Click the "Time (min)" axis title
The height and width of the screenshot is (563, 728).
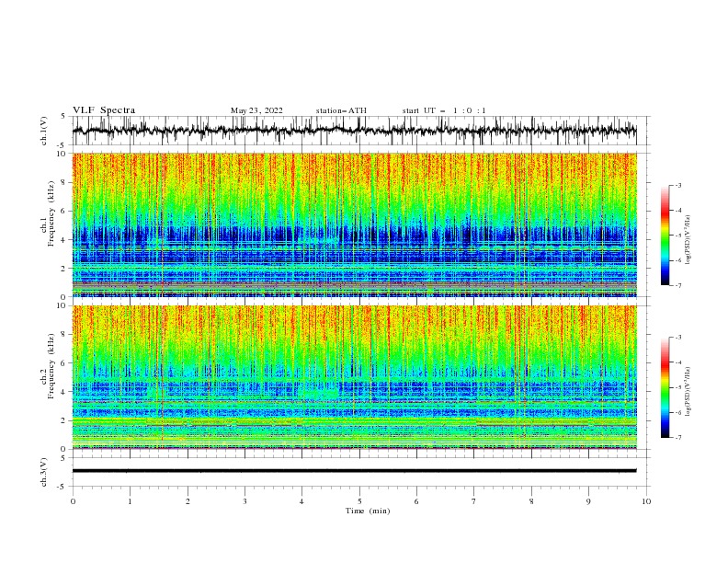coord(368,511)
